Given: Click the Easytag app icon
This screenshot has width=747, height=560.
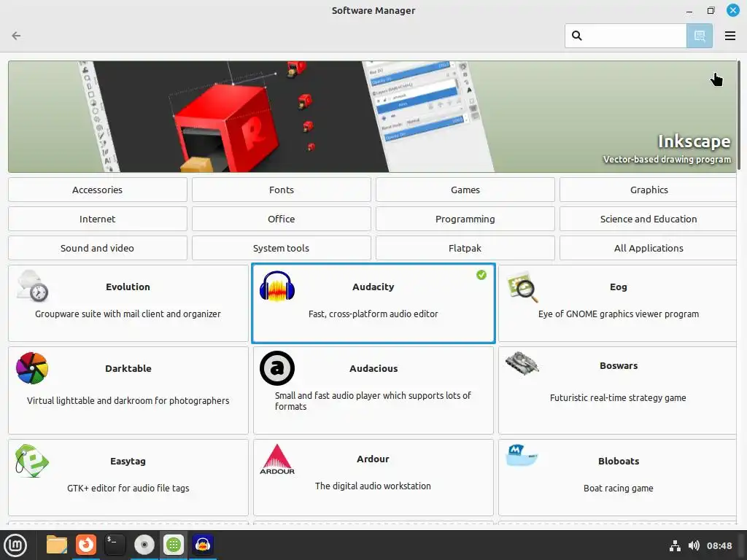Looking at the screenshot, I should pyautogui.click(x=31, y=461).
